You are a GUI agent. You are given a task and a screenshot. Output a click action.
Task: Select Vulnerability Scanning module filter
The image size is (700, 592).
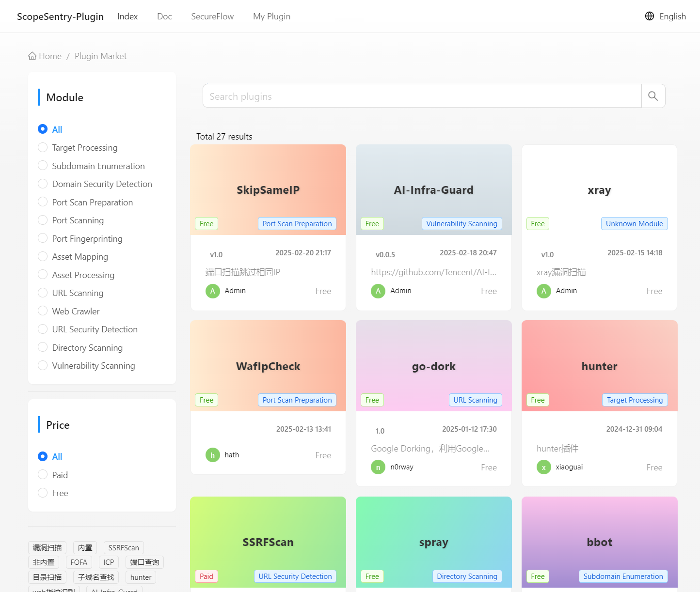tap(86, 365)
